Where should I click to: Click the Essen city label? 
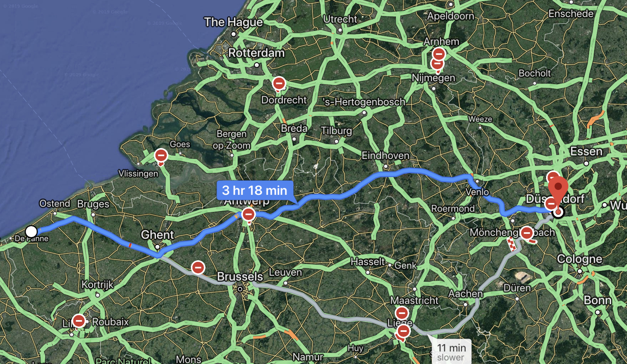586,152
